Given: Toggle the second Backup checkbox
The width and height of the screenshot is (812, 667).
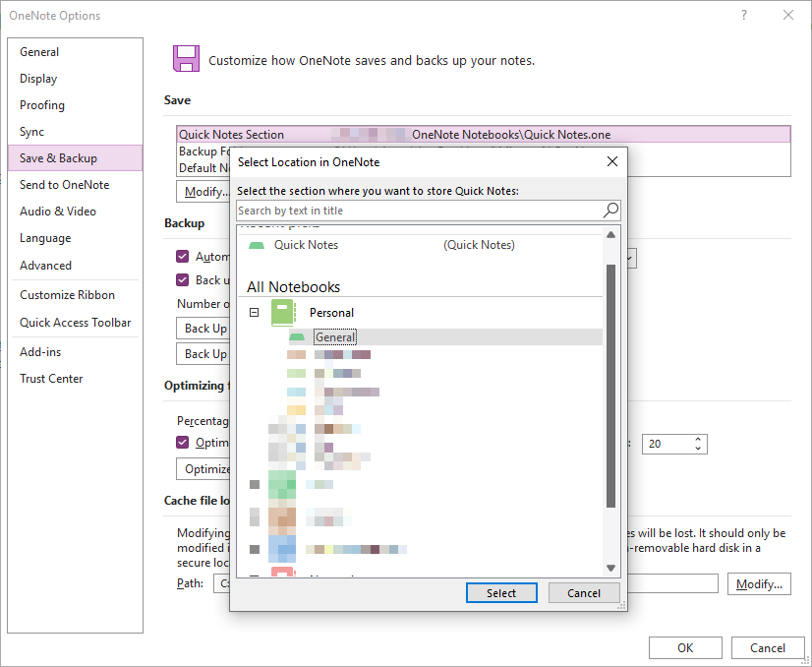Looking at the screenshot, I should tap(182, 280).
